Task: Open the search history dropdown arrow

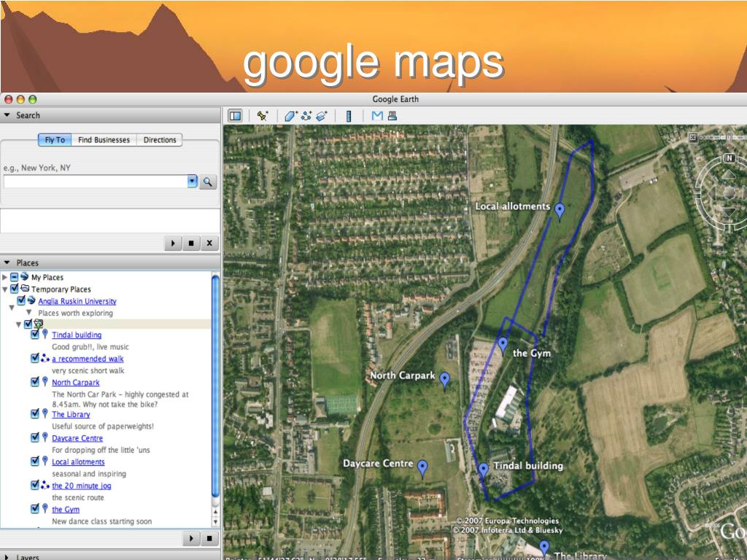Action: [192, 181]
